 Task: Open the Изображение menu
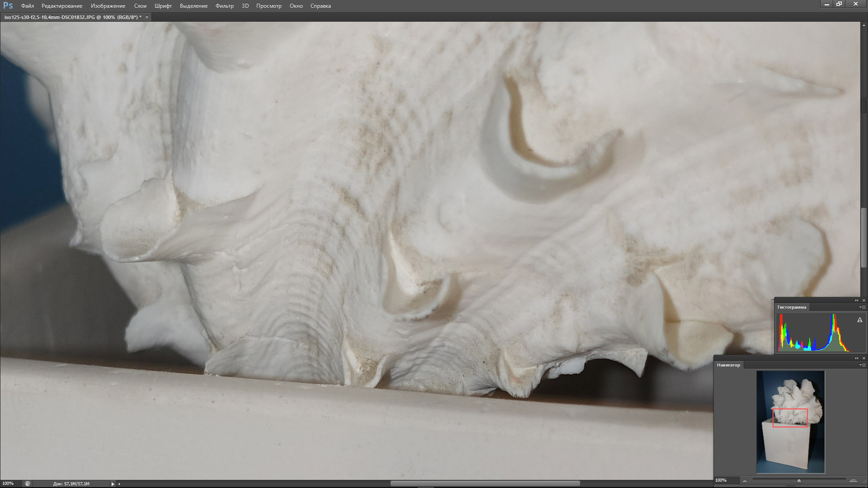(108, 6)
